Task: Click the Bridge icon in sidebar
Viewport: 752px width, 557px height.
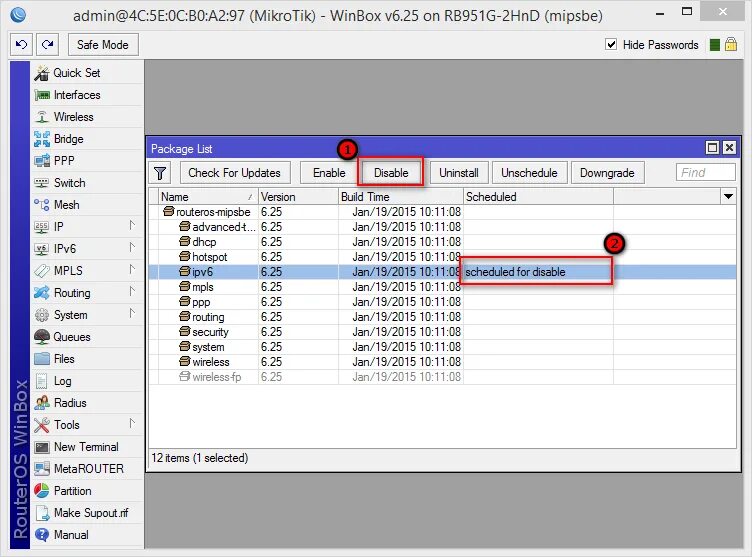Action: pos(42,139)
